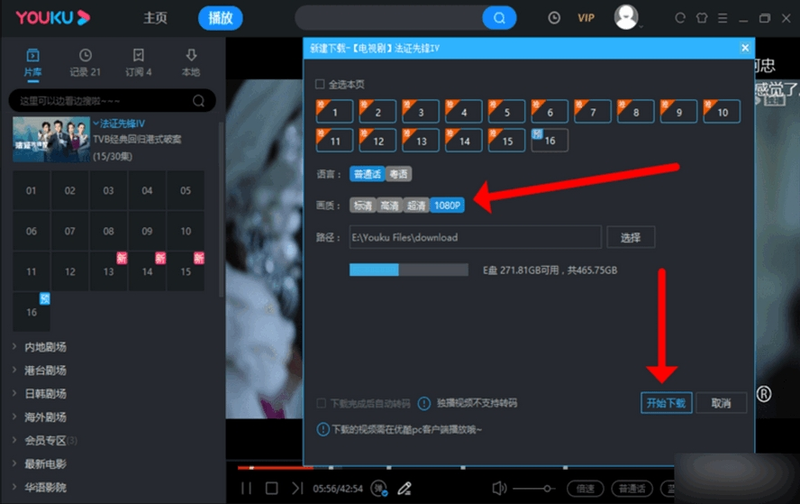Screen dimensions: 800x504
Task: Click the pencil danmaku edit icon
Action: click(405, 488)
